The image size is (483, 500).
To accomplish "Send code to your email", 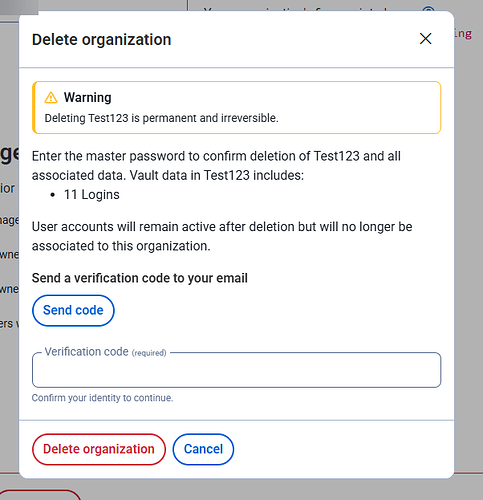I will coord(73,310).
